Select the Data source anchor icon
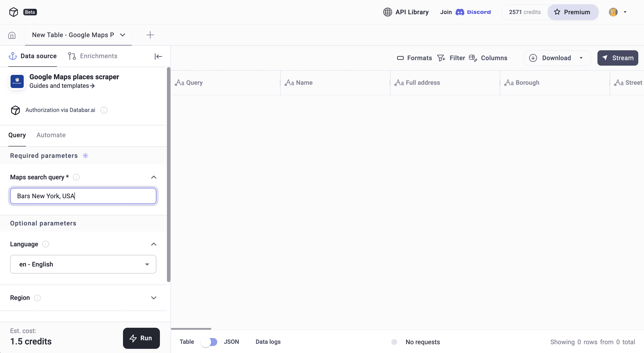The image size is (644, 353). 13,56
